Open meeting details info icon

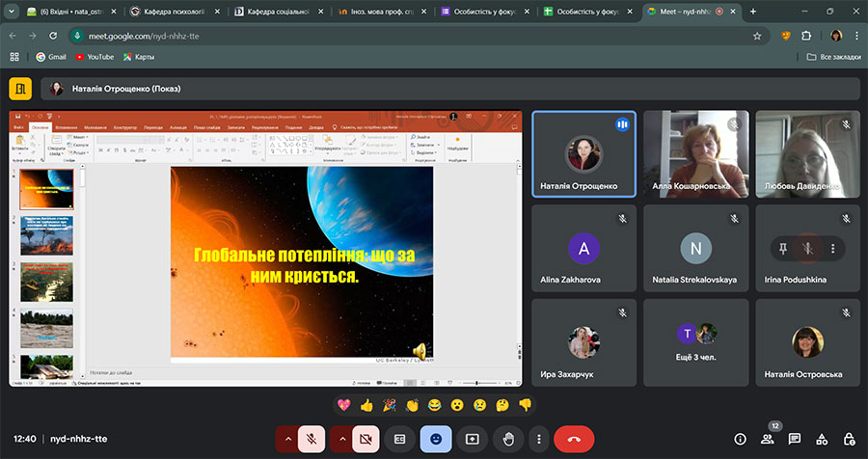click(x=740, y=438)
